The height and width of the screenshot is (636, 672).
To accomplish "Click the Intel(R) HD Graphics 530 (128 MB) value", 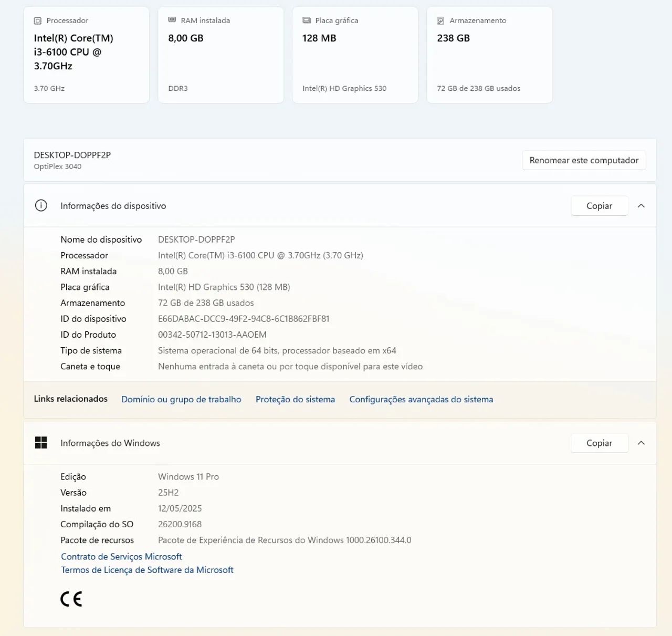I will 224,287.
